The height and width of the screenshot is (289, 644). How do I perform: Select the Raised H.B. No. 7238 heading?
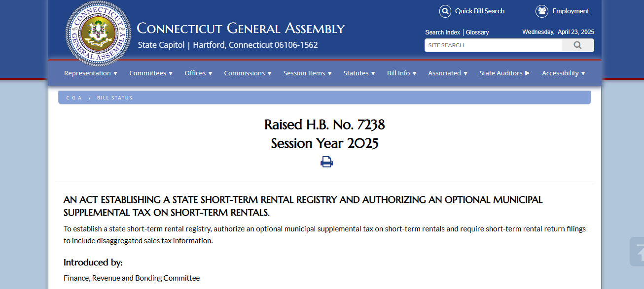324,125
